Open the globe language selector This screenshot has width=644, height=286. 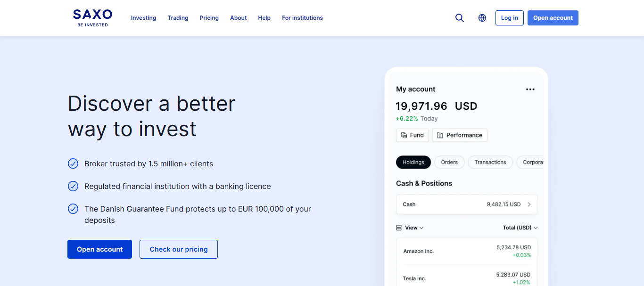[x=482, y=18]
